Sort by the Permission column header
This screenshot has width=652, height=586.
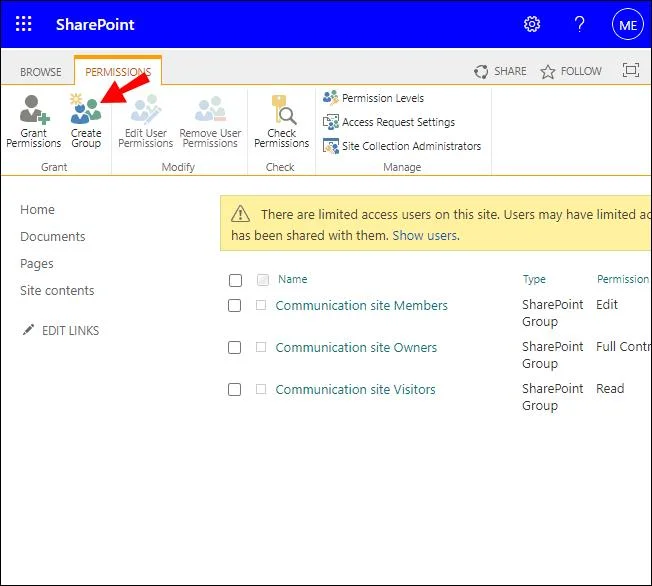coord(623,279)
